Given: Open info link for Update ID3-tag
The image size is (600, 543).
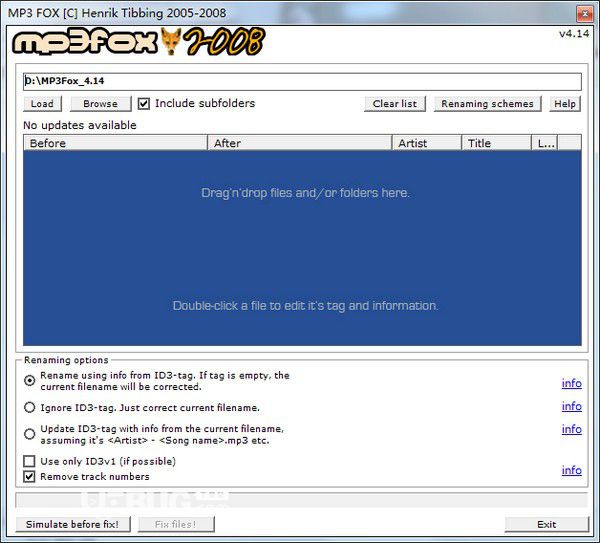Looking at the screenshot, I should pyautogui.click(x=572, y=429).
